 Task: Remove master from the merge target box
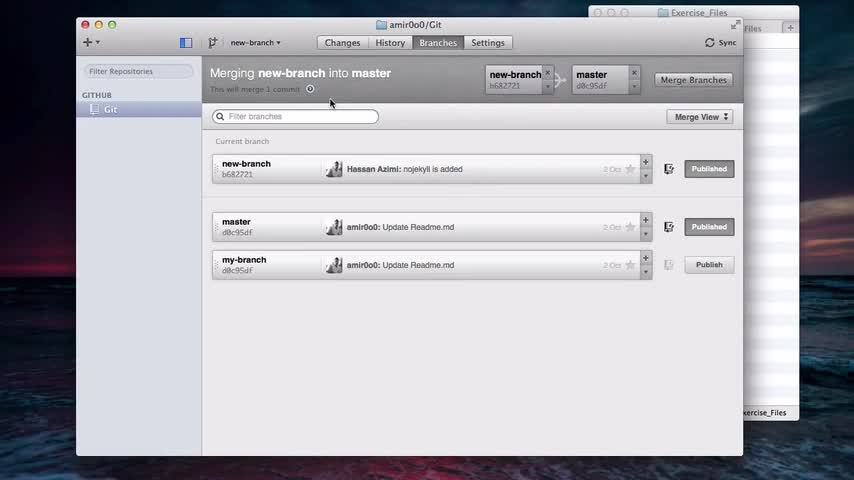[634, 72]
